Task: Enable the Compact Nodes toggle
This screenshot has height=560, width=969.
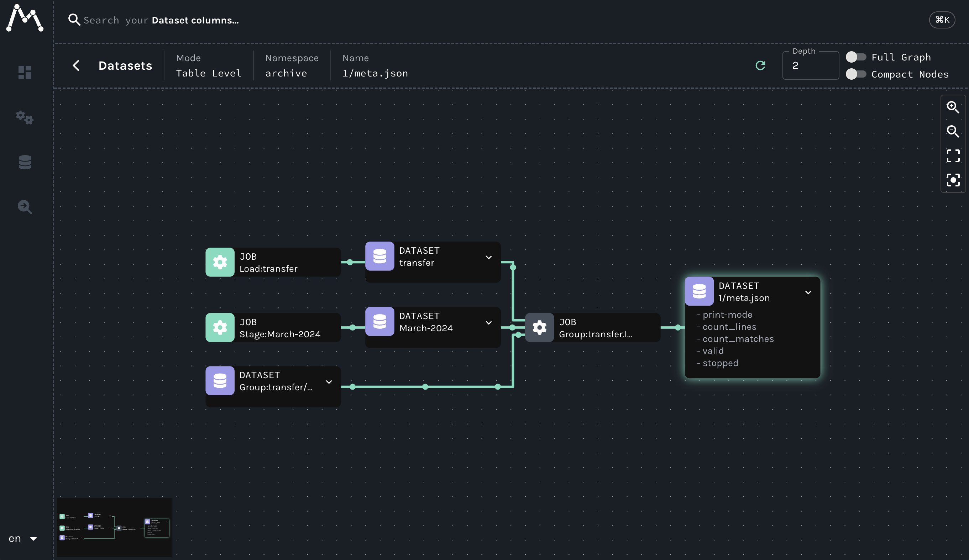Action: coord(855,74)
